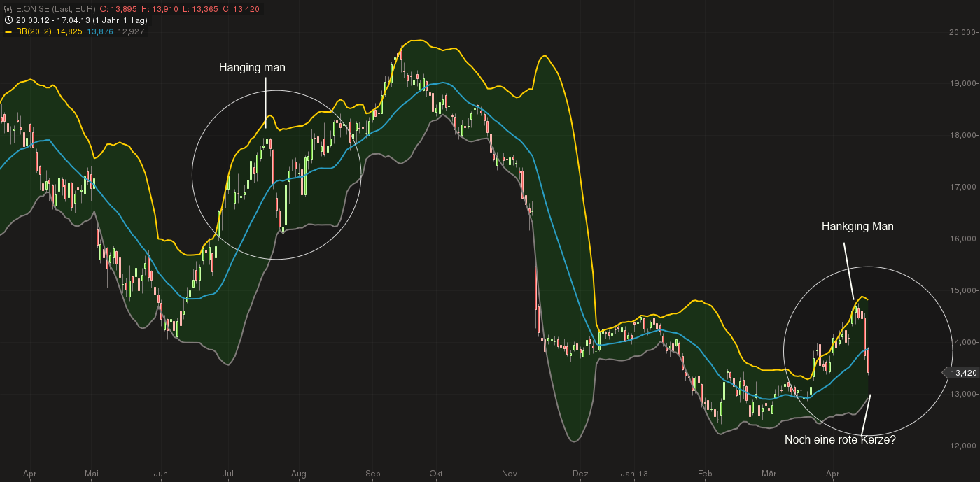Click the 17,000 price axis label
The image size is (980, 482).
[x=962, y=187]
